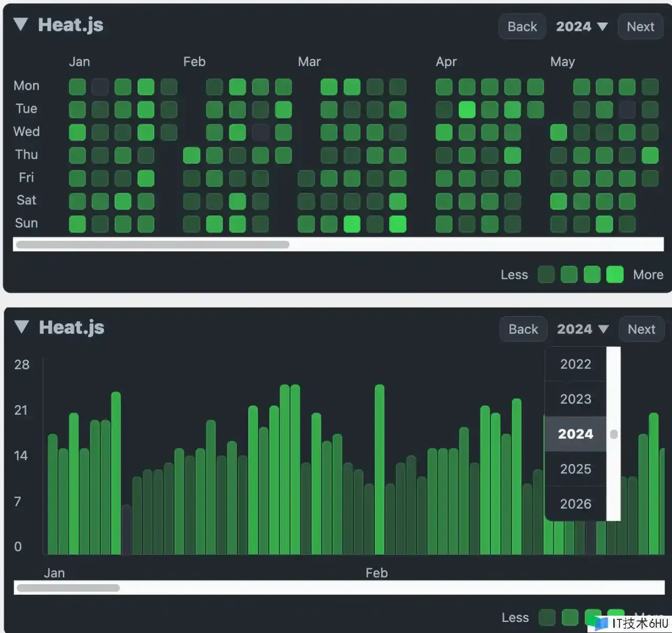
Task: Select 2022 from the year list
Action: coord(575,364)
